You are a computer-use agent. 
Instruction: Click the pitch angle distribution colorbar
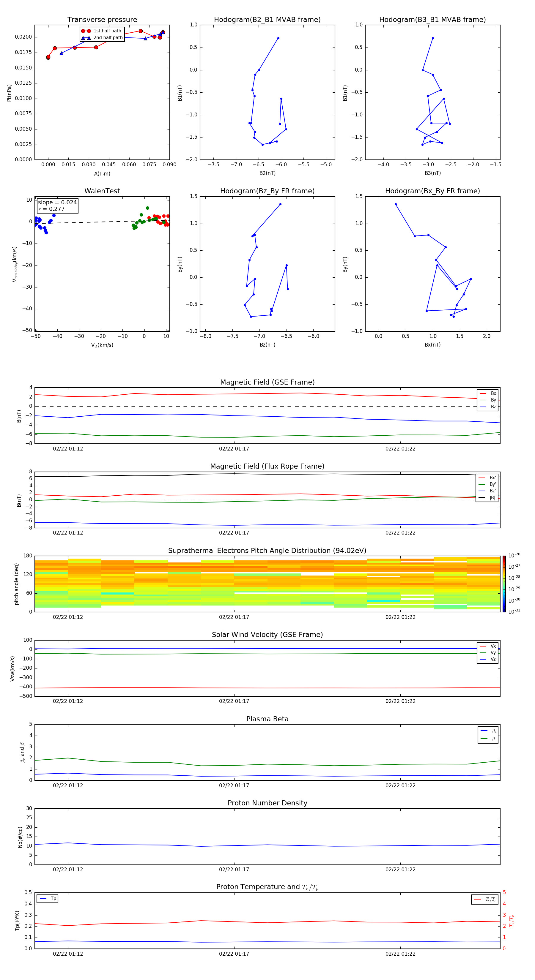[504, 584]
